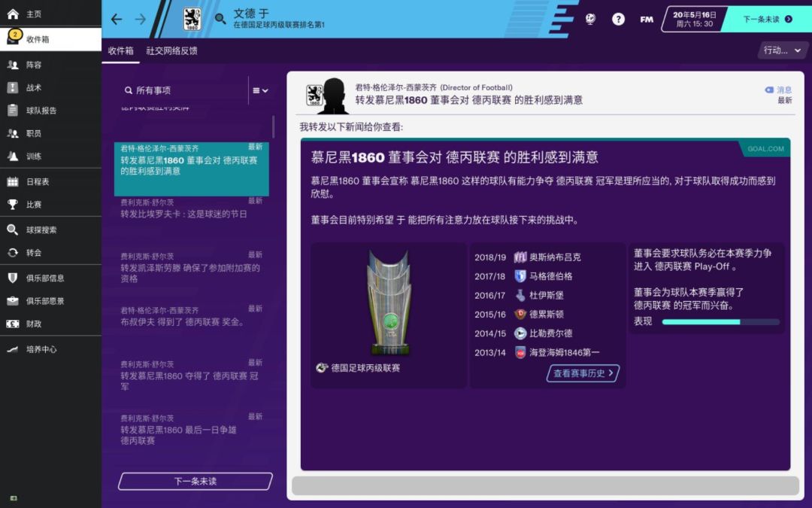Open the 行动... actions dropdown
Image resolution: width=812 pixels, height=508 pixels.
(x=782, y=50)
